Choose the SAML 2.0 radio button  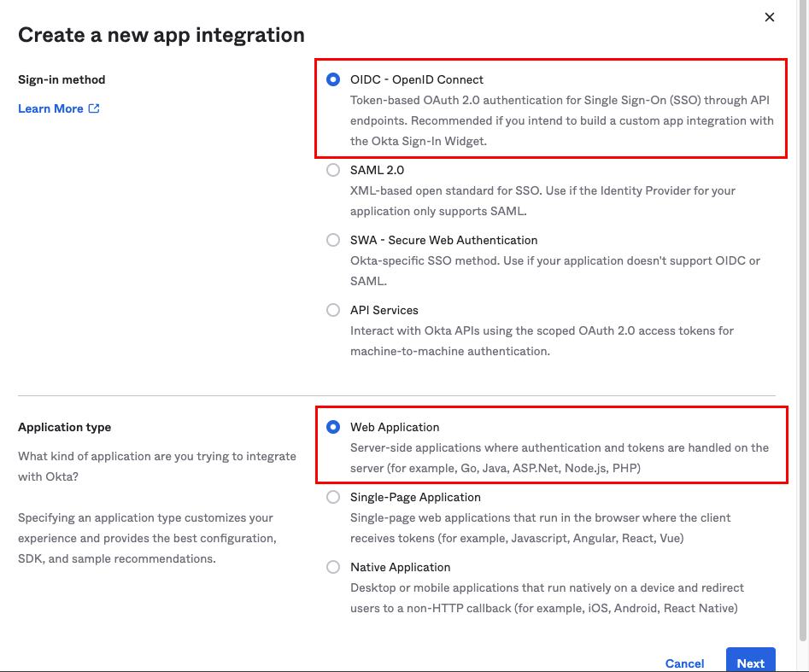(333, 170)
